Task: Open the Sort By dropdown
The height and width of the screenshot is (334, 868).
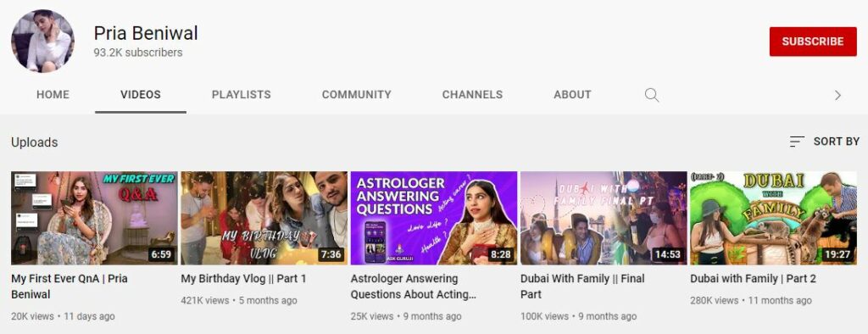Action: coord(824,142)
